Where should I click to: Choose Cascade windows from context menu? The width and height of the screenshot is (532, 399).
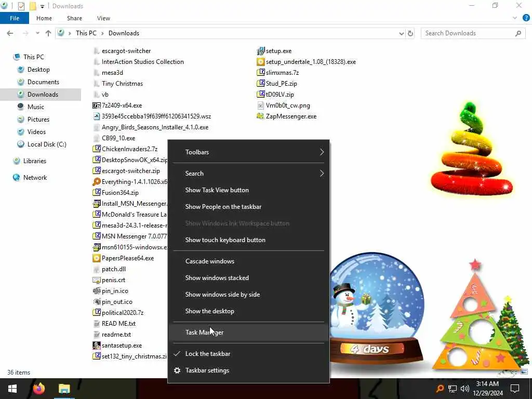tap(248, 261)
